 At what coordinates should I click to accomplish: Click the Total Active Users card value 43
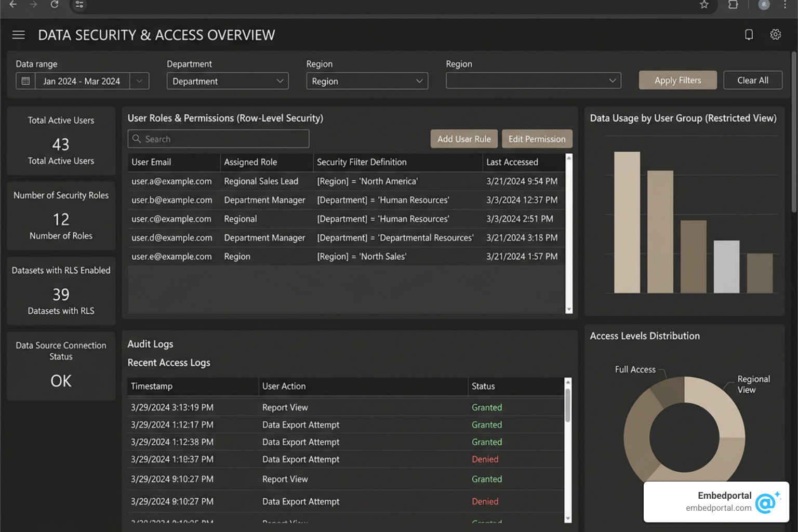tap(61, 144)
